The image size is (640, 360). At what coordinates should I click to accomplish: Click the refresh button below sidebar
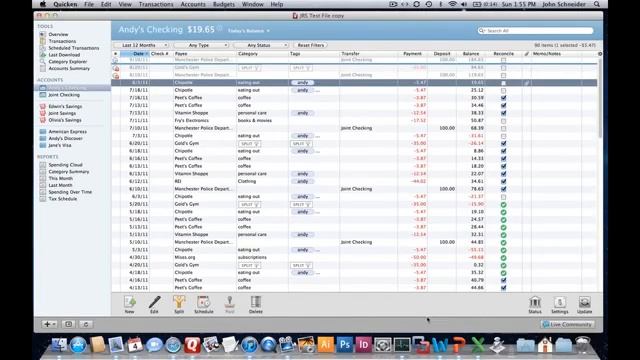pyautogui.click(x=86, y=324)
